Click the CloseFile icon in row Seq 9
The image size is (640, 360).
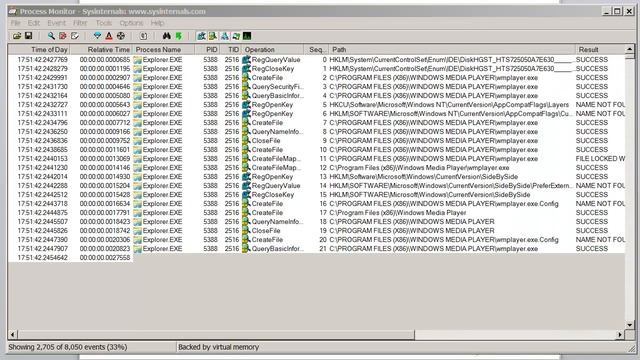click(246, 141)
